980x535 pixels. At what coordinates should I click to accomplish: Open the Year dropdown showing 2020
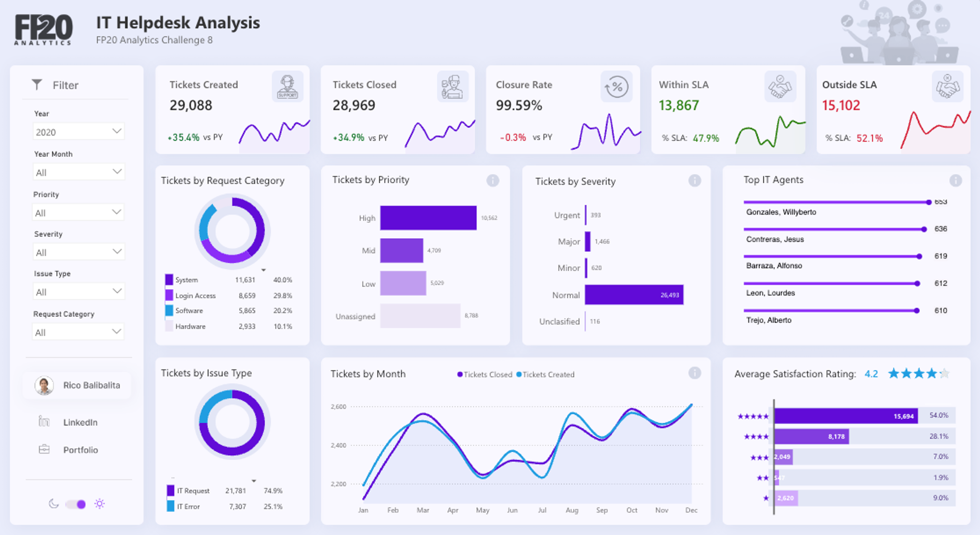78,131
